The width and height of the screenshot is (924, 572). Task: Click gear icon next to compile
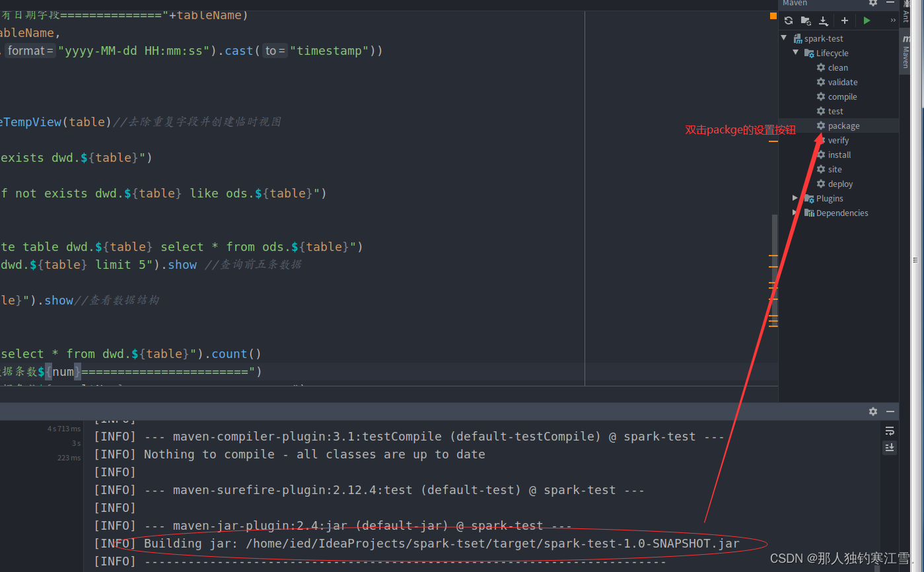click(821, 96)
